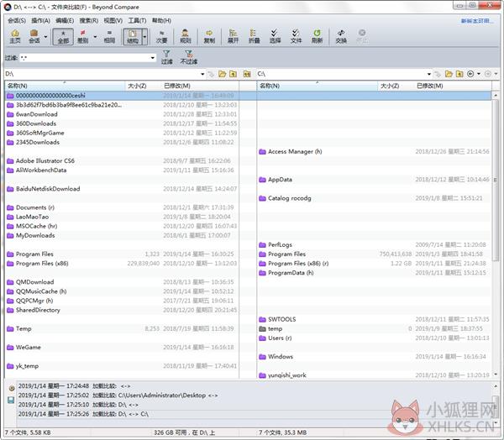Apply the filter funnel (过滤) icon

click(x=166, y=57)
